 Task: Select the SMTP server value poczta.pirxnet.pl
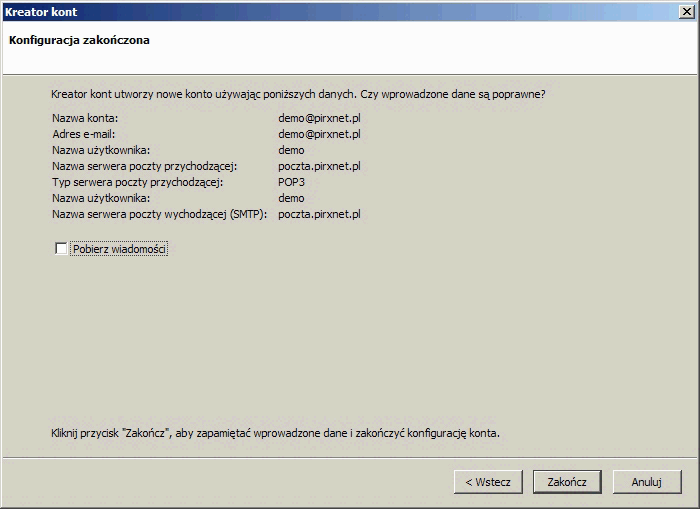tap(319, 214)
